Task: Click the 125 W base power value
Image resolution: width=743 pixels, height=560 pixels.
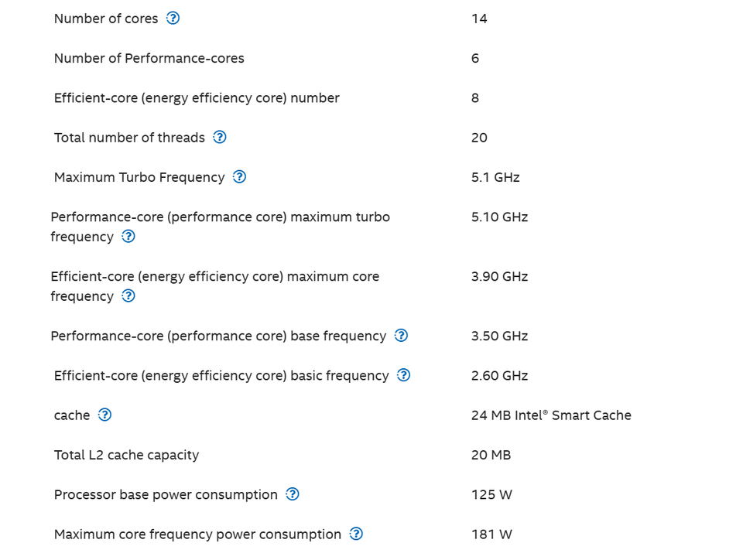Action: (491, 495)
